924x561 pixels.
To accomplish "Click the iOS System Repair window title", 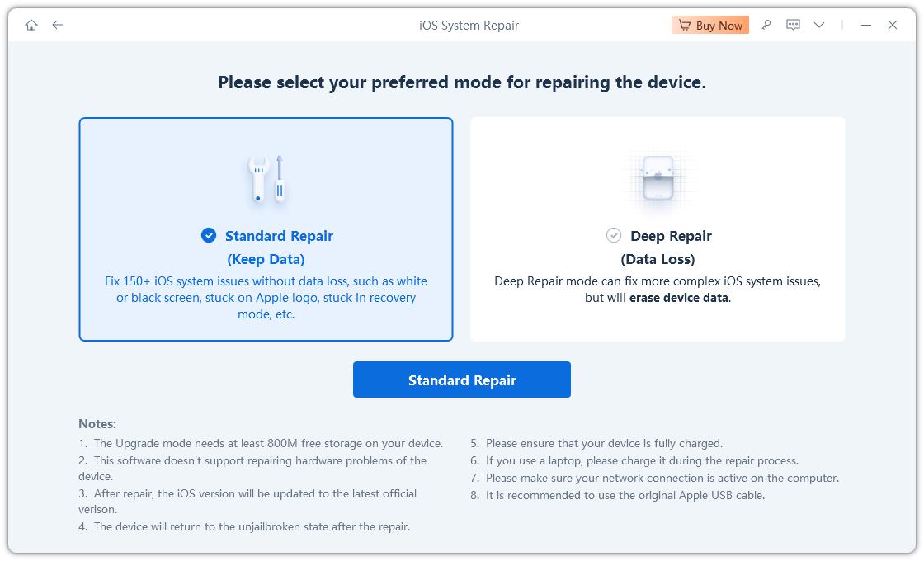I will tap(469, 26).
